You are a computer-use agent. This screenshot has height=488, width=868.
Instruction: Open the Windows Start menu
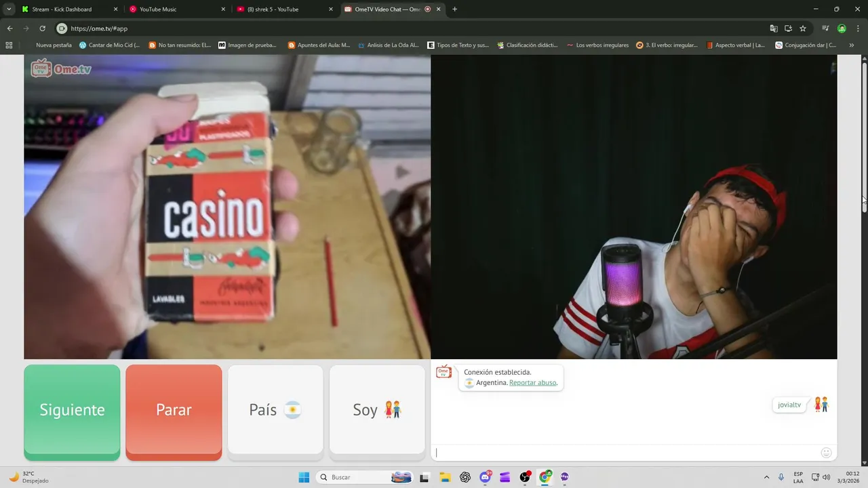pos(304,477)
